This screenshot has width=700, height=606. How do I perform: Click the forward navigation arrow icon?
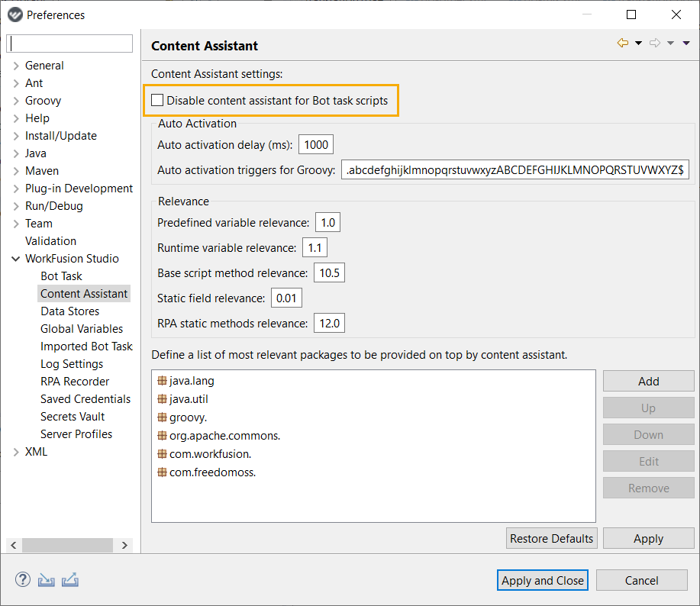(655, 43)
